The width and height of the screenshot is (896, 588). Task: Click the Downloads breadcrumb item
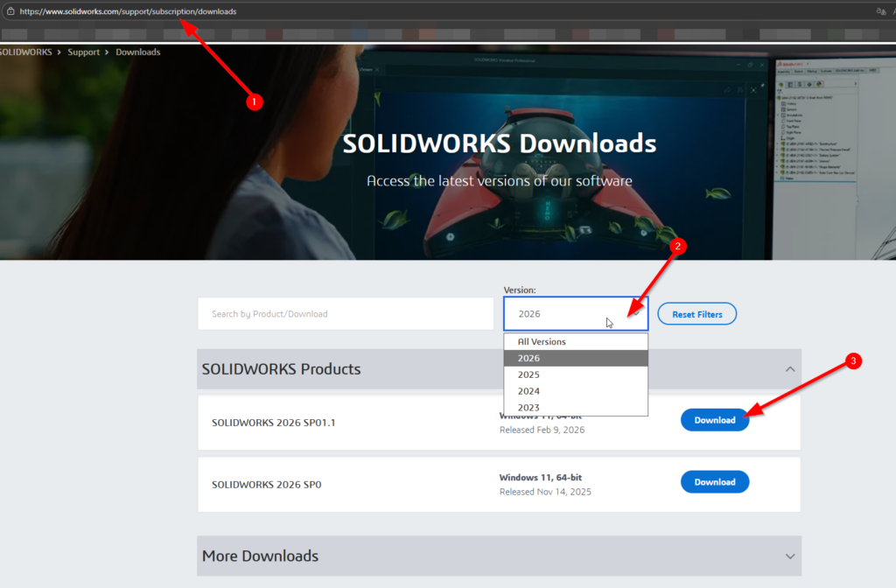(137, 52)
